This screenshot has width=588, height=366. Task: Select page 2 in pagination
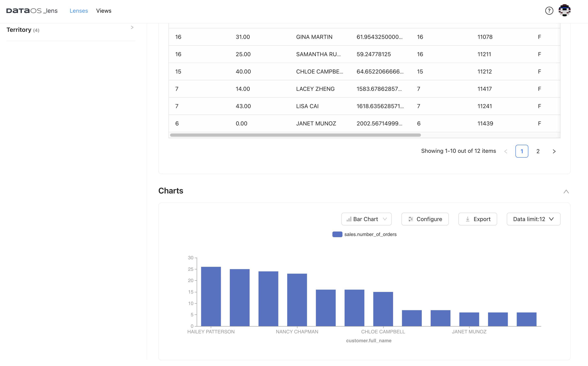538,151
